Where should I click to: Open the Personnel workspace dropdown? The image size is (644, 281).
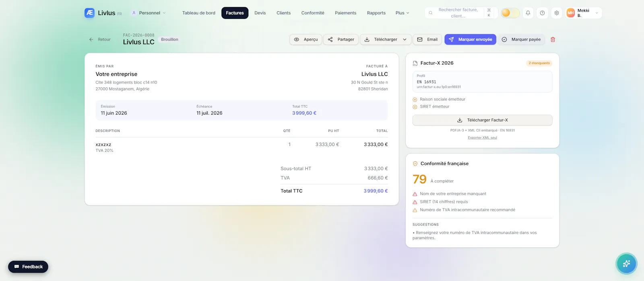(x=149, y=13)
